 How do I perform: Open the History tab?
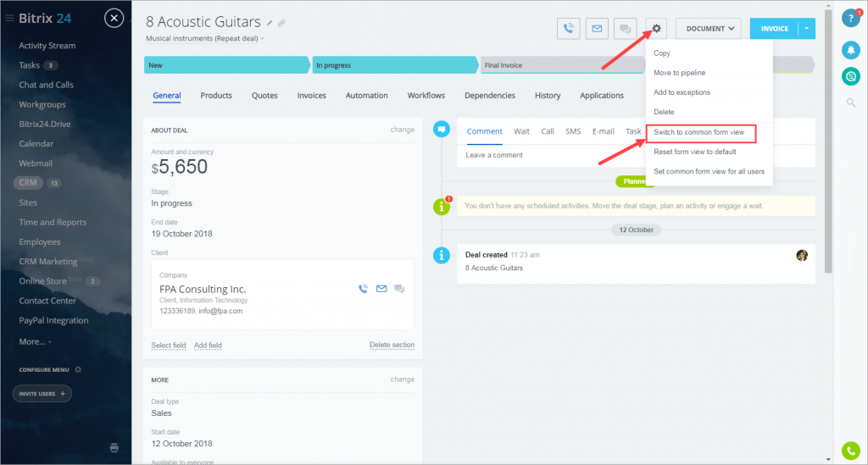click(548, 96)
